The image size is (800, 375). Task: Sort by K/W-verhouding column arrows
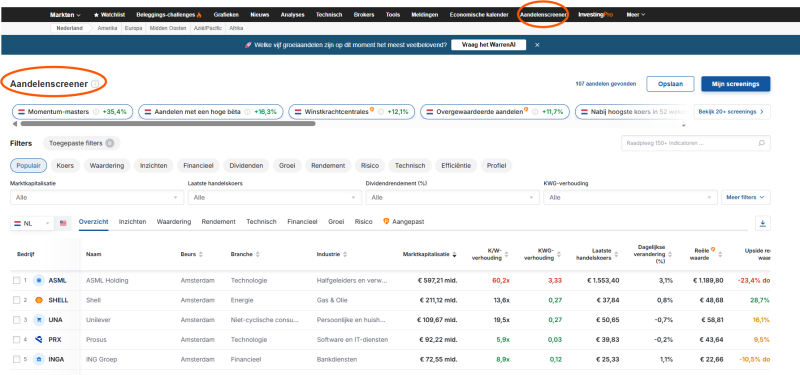[x=507, y=255]
